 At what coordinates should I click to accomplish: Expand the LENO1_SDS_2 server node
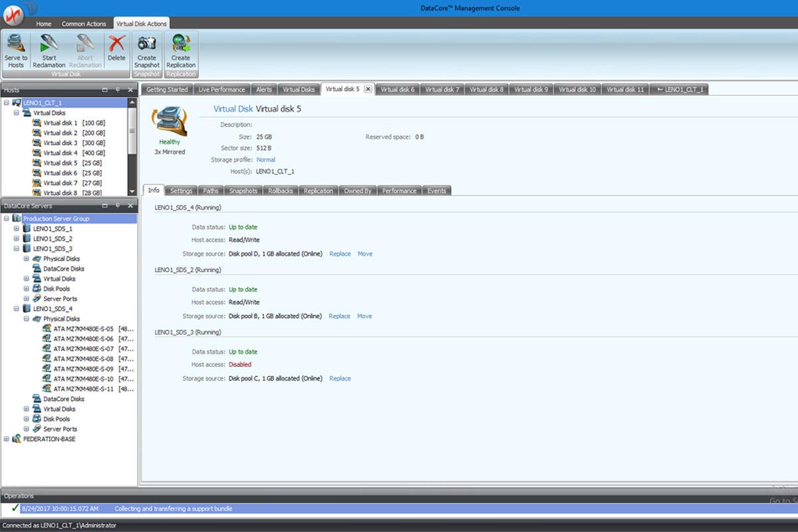17,239
